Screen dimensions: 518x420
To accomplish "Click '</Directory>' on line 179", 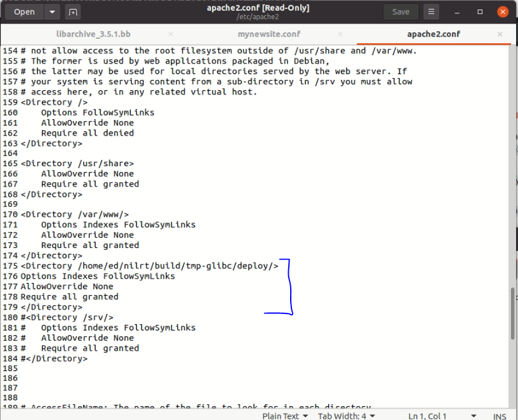I will click(51, 307).
